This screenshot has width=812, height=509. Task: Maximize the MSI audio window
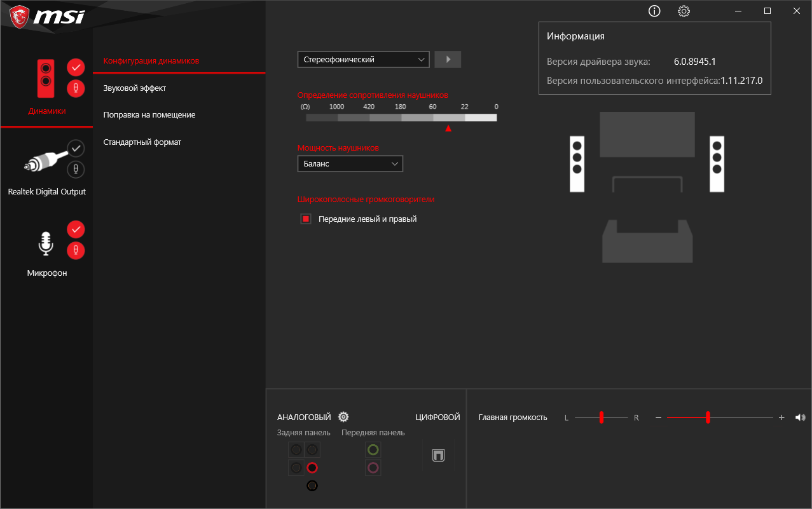pos(767,11)
